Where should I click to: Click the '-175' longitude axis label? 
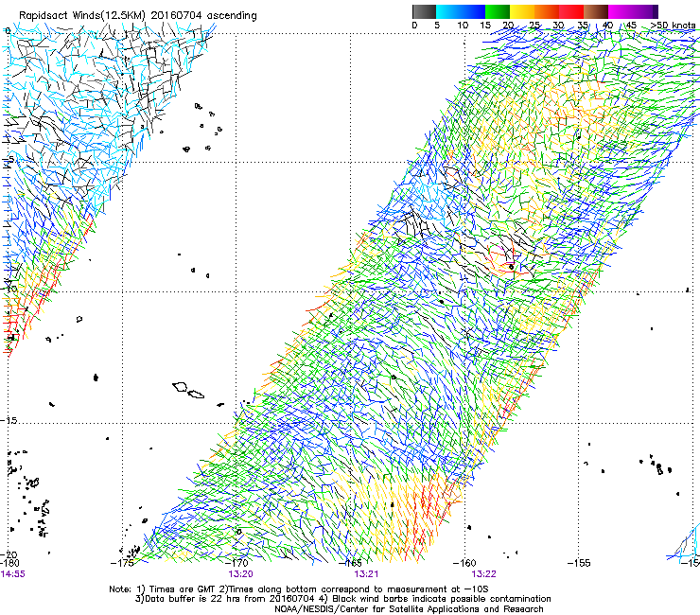point(122,563)
